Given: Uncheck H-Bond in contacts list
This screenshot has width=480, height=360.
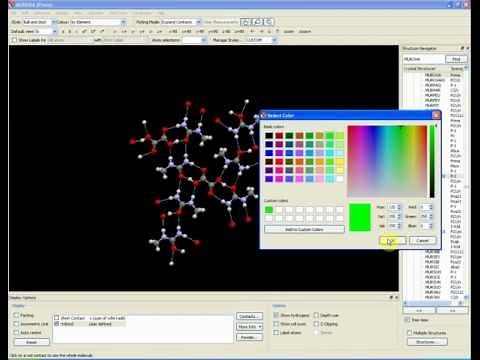Looking at the screenshot, I should coord(57,324).
